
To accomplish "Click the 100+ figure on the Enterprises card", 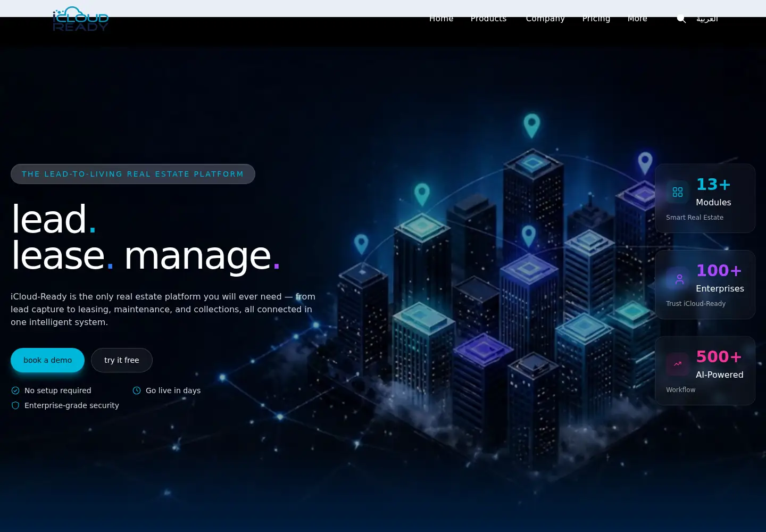I will pyautogui.click(x=719, y=270).
